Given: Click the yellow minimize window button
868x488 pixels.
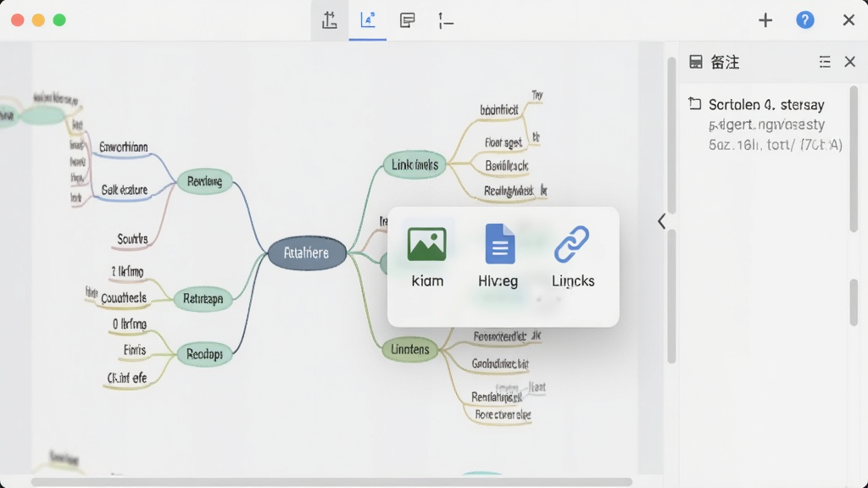Looking at the screenshot, I should (x=38, y=20).
